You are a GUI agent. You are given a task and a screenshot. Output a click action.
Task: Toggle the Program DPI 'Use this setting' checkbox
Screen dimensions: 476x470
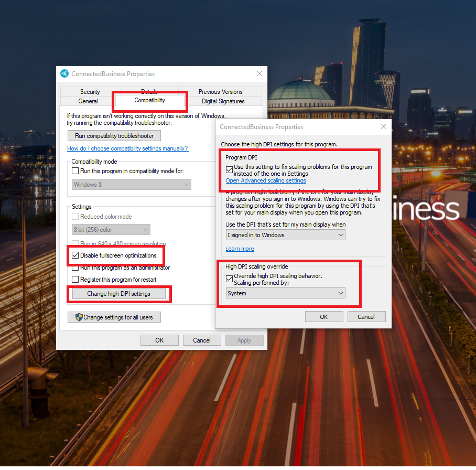click(230, 169)
